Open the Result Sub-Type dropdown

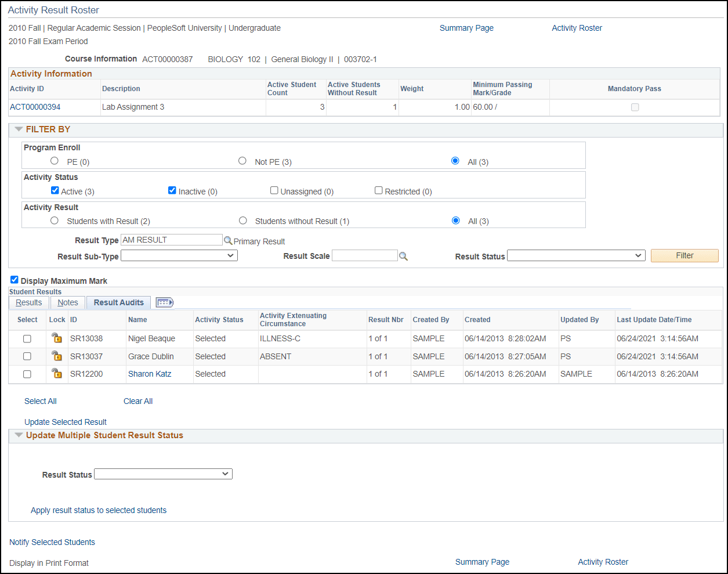(x=179, y=255)
